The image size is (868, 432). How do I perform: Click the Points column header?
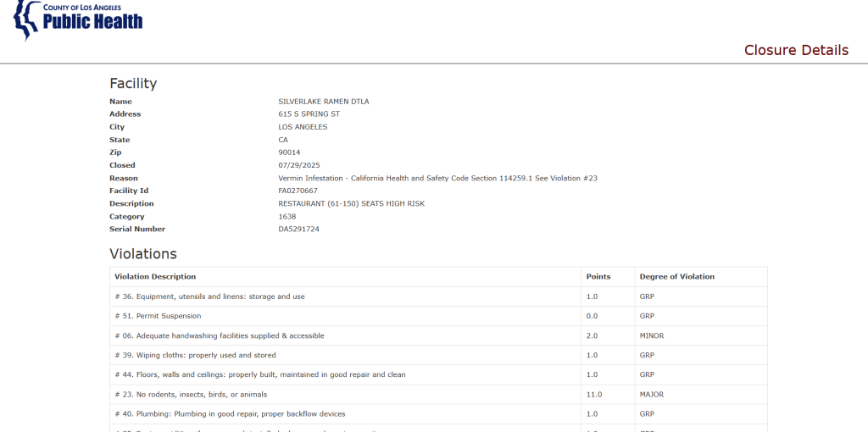(598, 277)
